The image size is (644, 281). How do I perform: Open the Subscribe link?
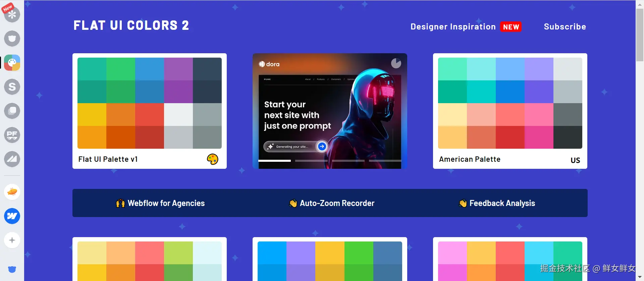[565, 27]
